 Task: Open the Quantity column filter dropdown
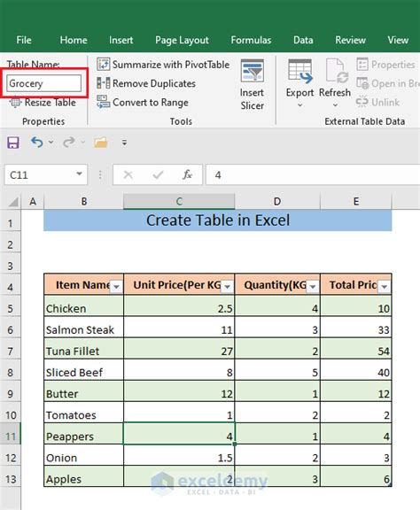(x=313, y=287)
